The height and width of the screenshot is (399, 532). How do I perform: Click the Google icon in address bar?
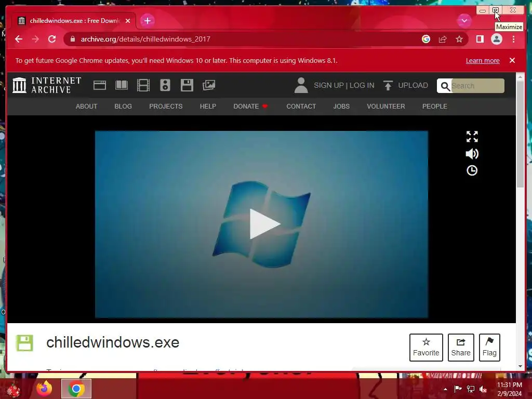coord(426,39)
